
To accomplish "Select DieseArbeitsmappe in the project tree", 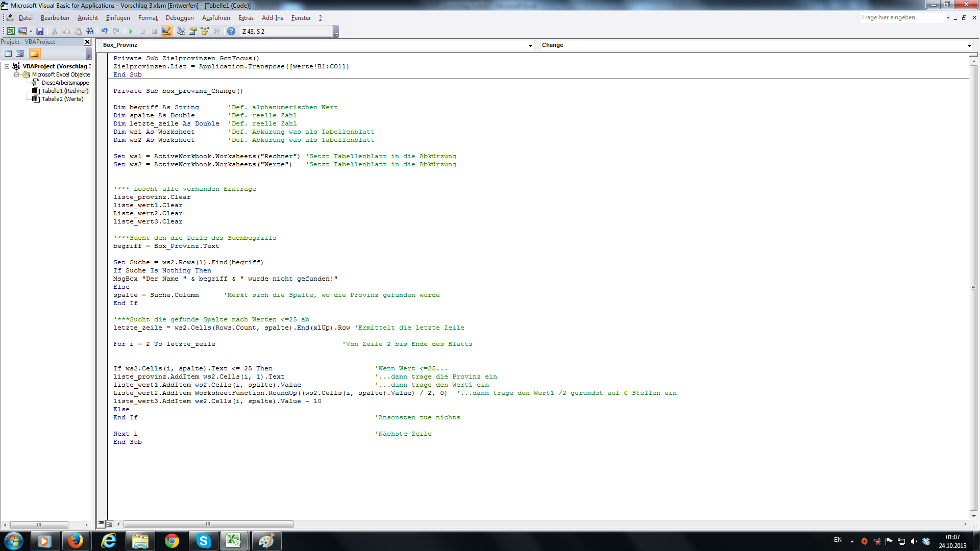I will pos(65,83).
